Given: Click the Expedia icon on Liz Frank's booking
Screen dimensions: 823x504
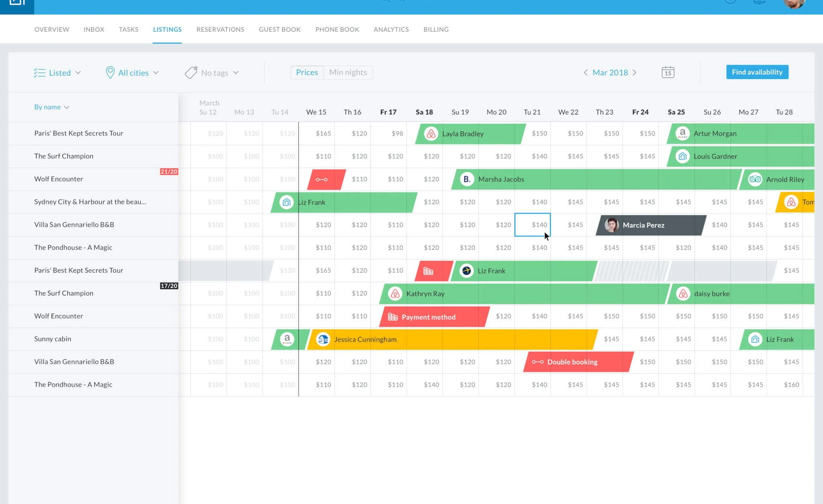Looking at the screenshot, I should pos(466,271).
